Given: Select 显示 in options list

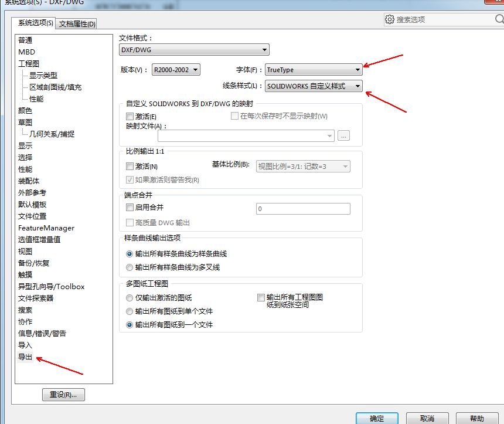Looking at the screenshot, I should [25, 145].
